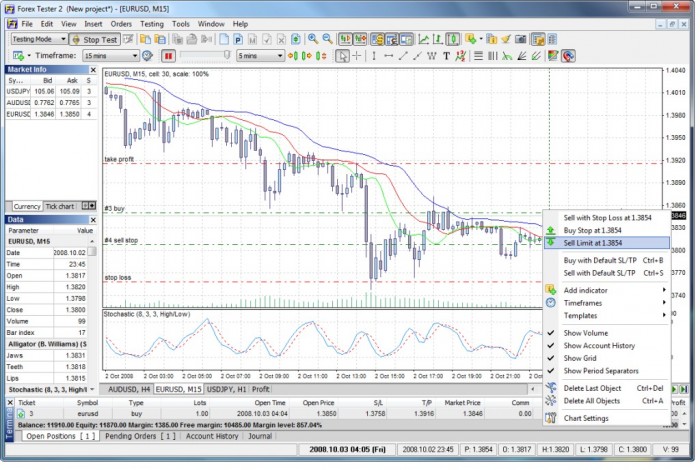Select the horizontal line drawing tool

pos(389,56)
